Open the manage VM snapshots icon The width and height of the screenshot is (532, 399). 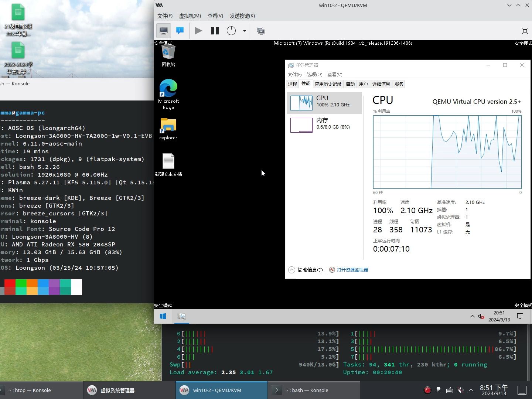tap(260, 31)
